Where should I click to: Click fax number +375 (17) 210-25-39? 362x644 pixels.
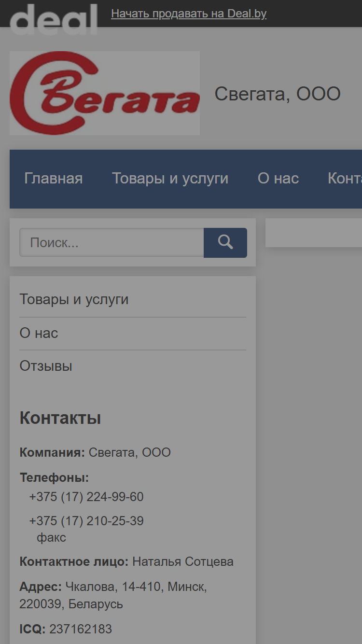(x=86, y=521)
